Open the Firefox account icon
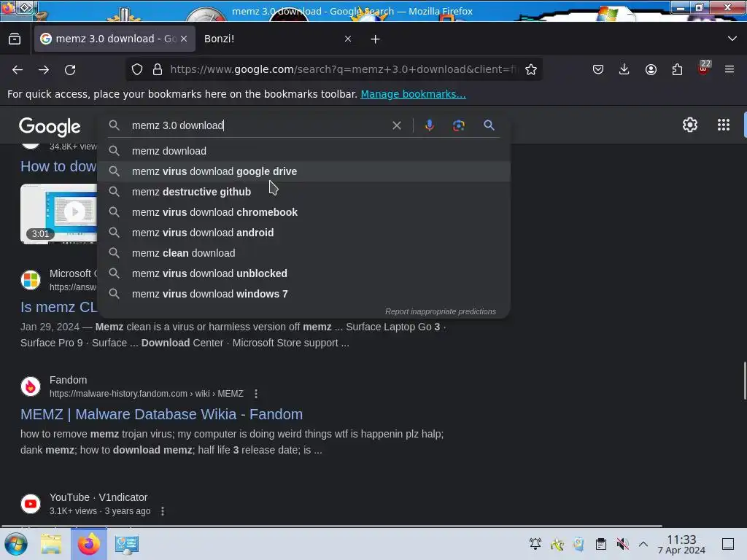 coord(651,69)
